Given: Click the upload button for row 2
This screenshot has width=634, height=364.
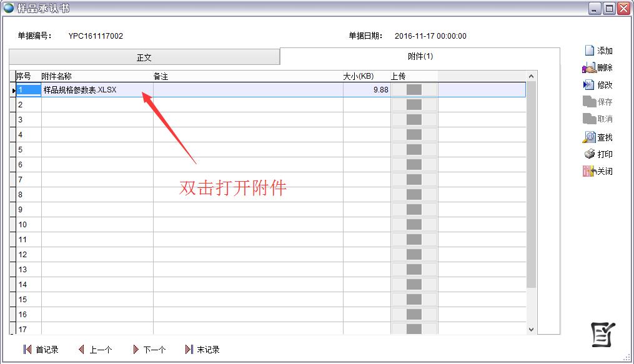Looking at the screenshot, I should tap(414, 104).
